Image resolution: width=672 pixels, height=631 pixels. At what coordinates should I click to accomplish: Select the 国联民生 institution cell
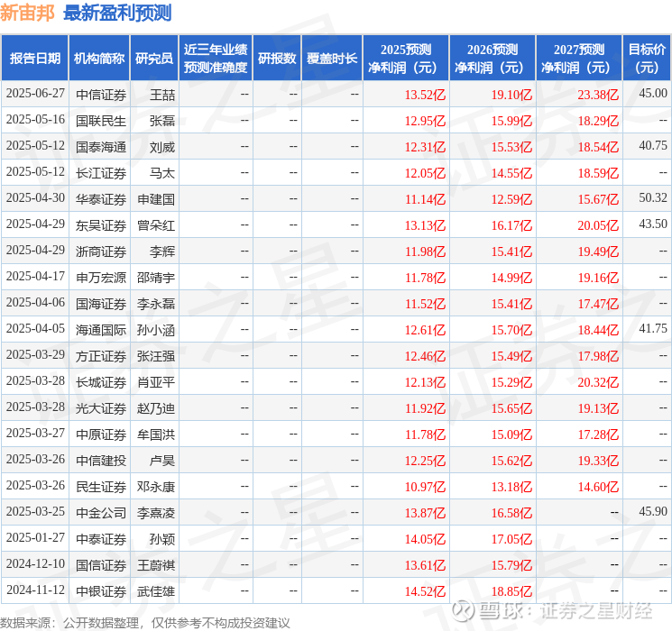point(101,121)
